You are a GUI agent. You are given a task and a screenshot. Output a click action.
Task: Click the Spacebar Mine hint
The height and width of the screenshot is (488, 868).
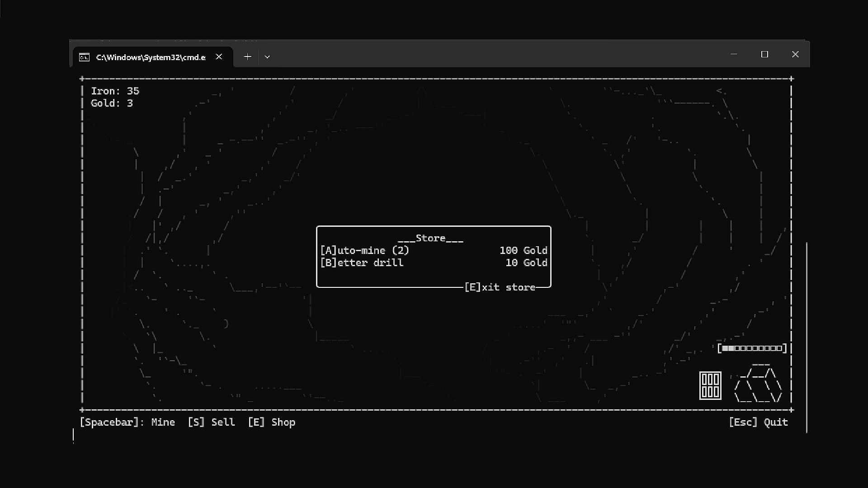tap(127, 422)
